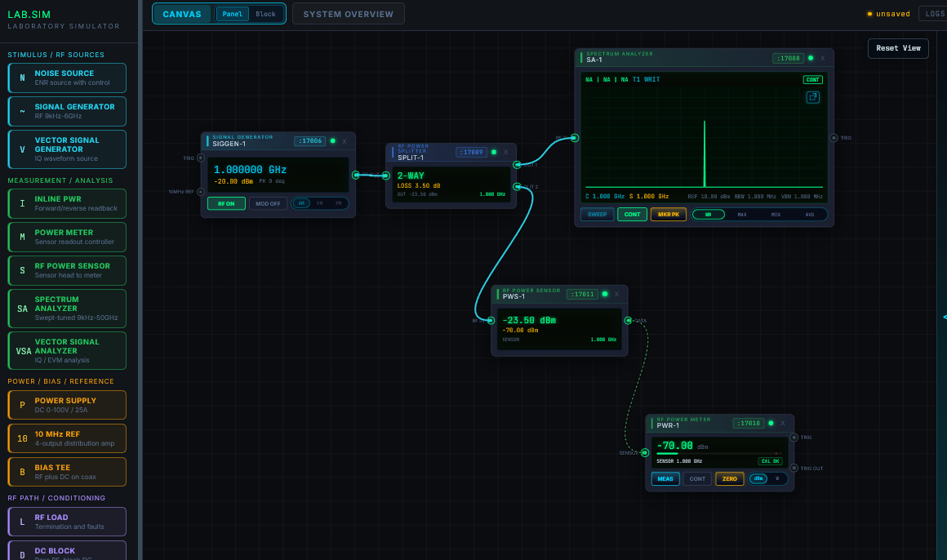Add 10 MHz REF from sidebar

67,438
